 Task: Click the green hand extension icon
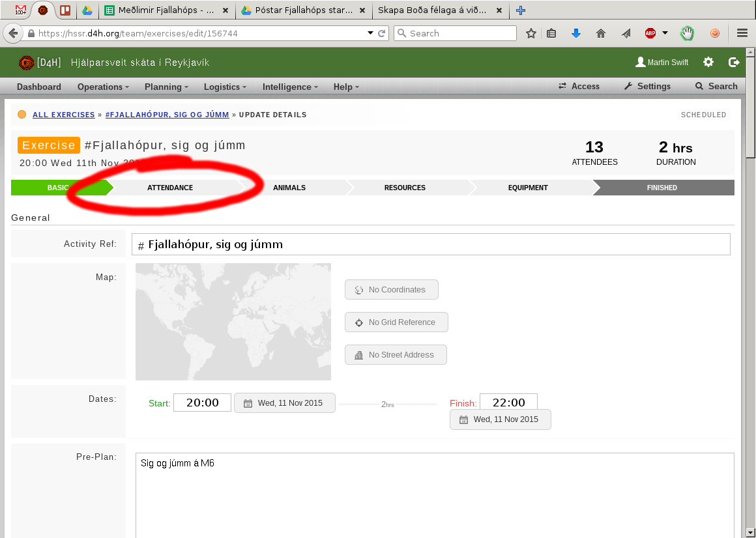[x=687, y=33]
